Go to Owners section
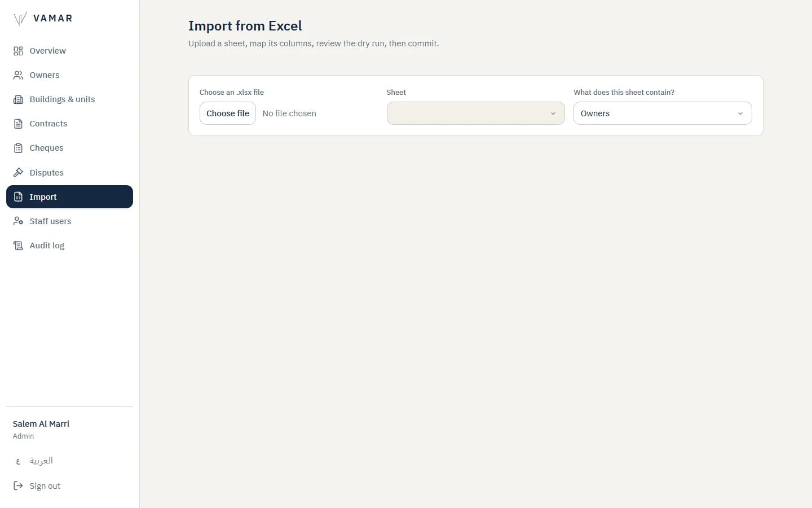This screenshot has width=812, height=508. click(x=69, y=75)
